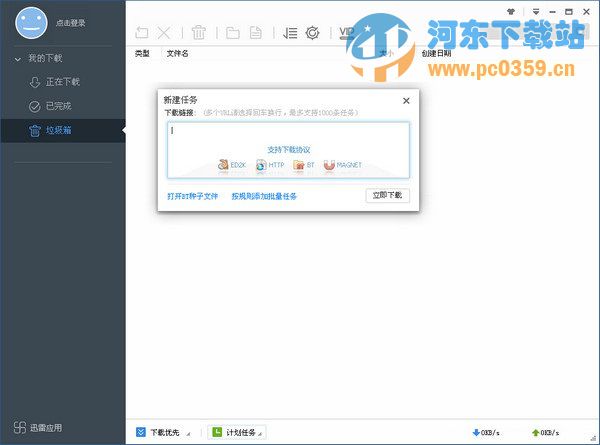Collapse the 我的下载 section
600x445 pixels.
pos(18,59)
